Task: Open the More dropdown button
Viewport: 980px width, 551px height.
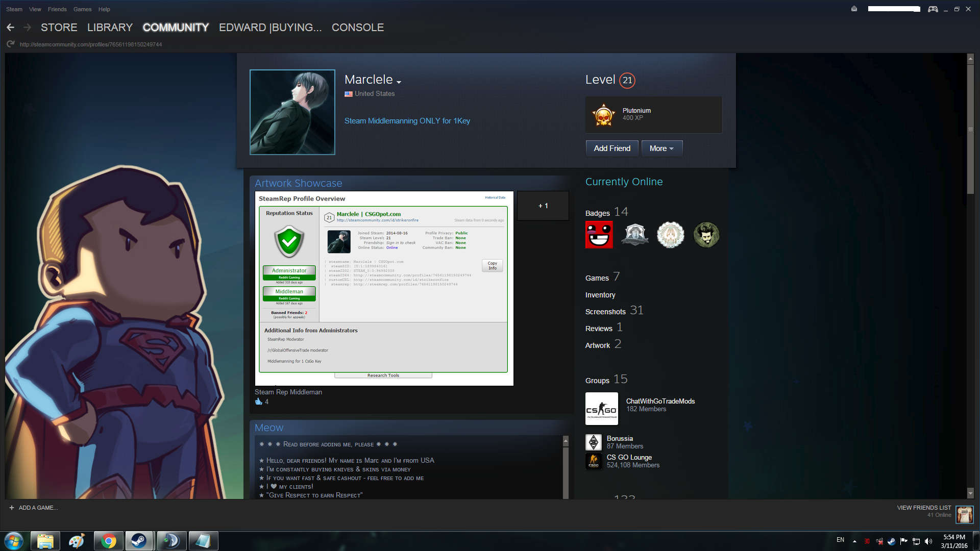Action: [661, 148]
